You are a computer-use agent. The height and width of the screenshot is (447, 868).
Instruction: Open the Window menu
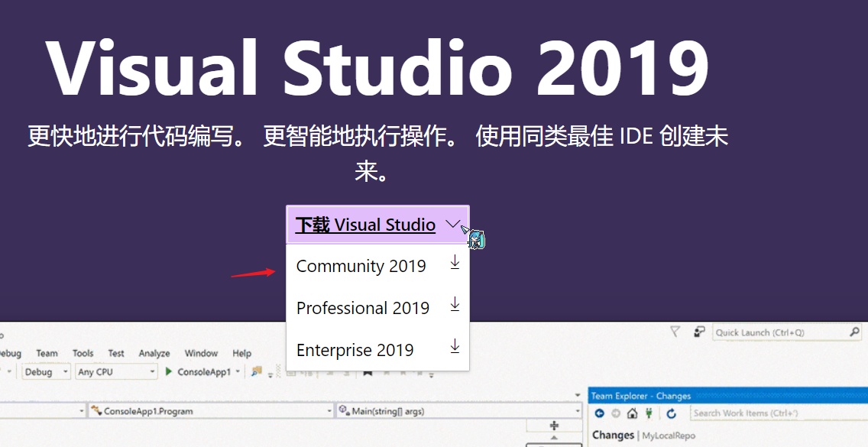[202, 353]
